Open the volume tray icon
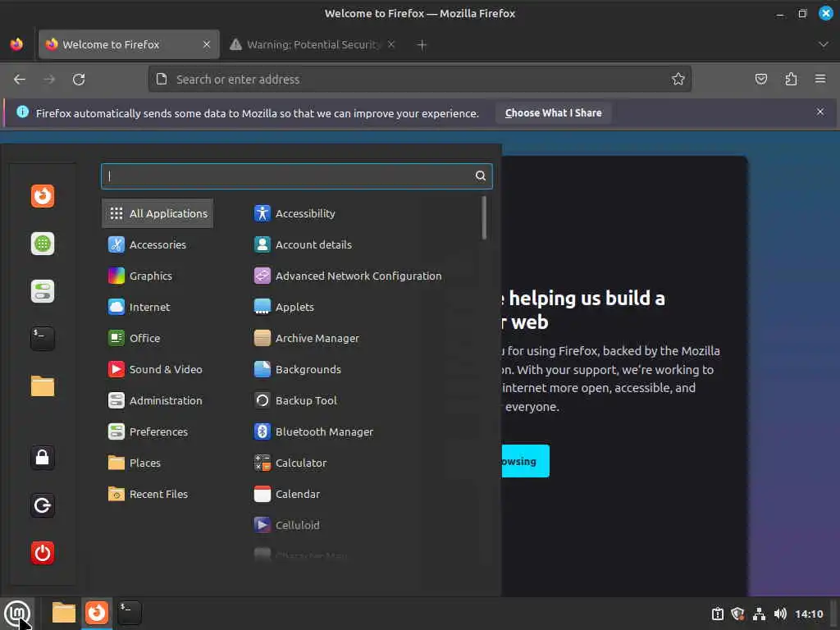840x630 pixels. tap(780, 614)
